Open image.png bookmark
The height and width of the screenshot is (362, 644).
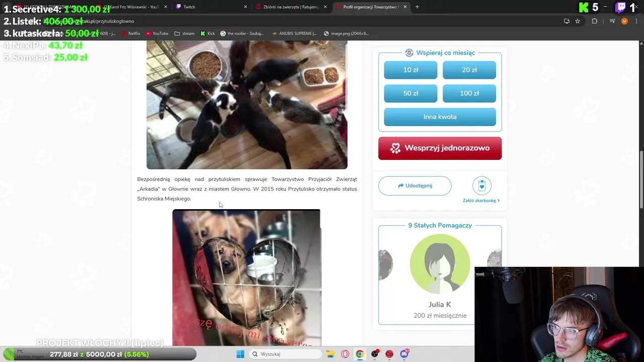(x=346, y=34)
